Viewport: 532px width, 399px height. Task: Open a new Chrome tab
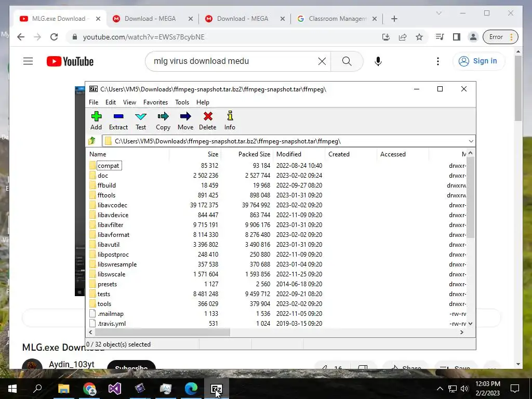click(x=394, y=19)
